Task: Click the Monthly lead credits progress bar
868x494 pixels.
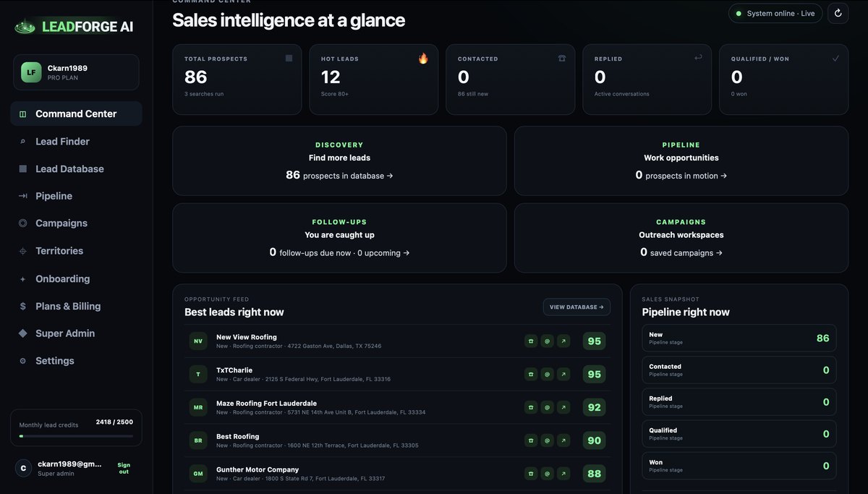Action: pos(76,436)
